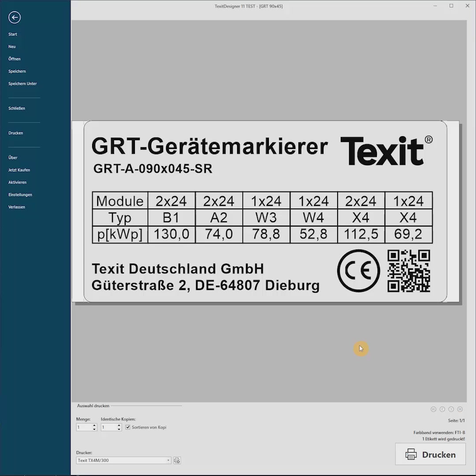Screen dimensions: 476x476
Task: Click the Seite: 1/1 page indicator
Action: pyautogui.click(x=456, y=420)
